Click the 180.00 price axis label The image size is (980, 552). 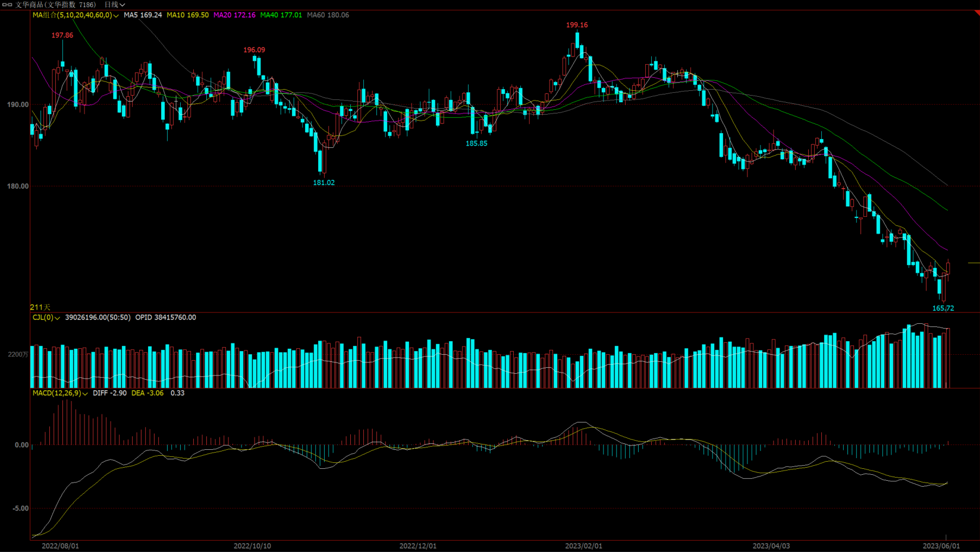click(18, 186)
